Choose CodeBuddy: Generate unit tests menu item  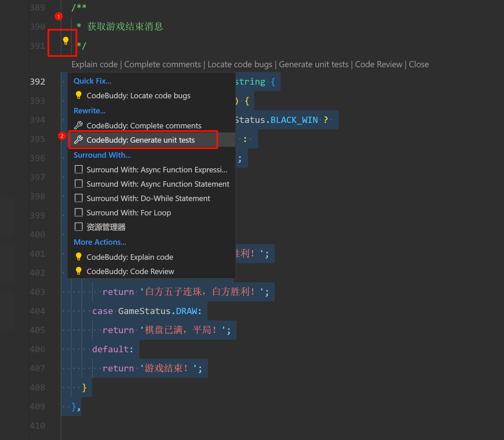140,140
